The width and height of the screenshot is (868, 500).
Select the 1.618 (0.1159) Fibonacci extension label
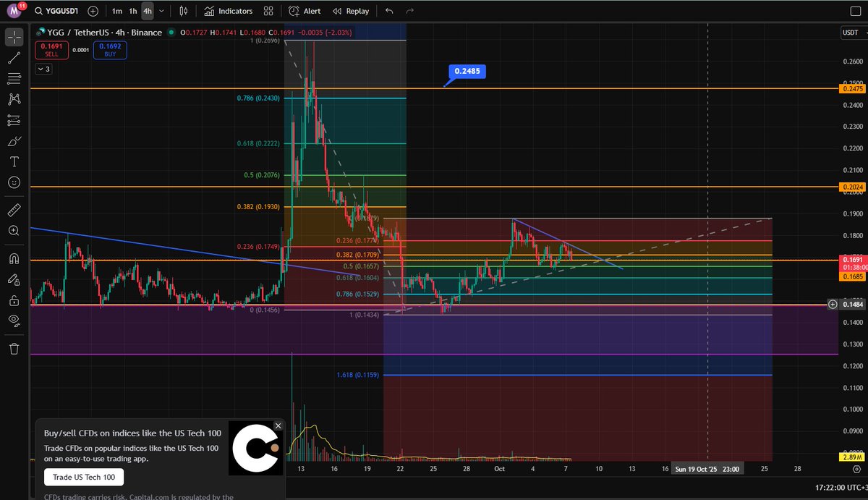coord(358,375)
